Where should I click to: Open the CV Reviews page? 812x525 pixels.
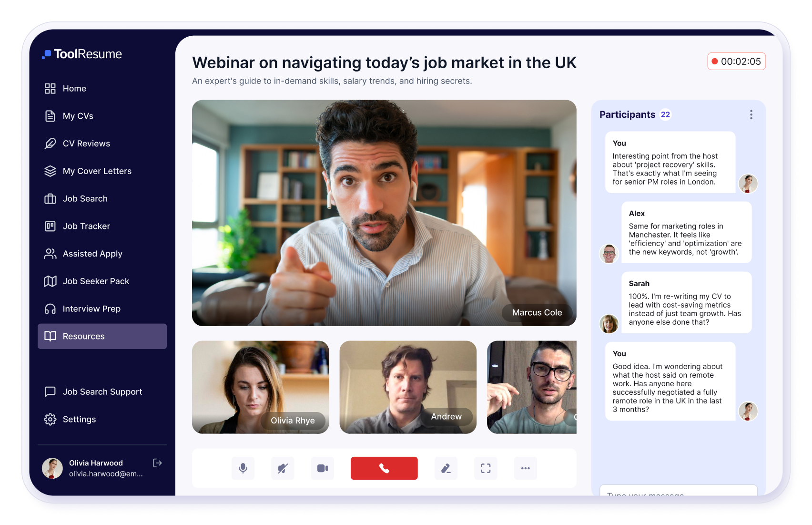tap(86, 143)
